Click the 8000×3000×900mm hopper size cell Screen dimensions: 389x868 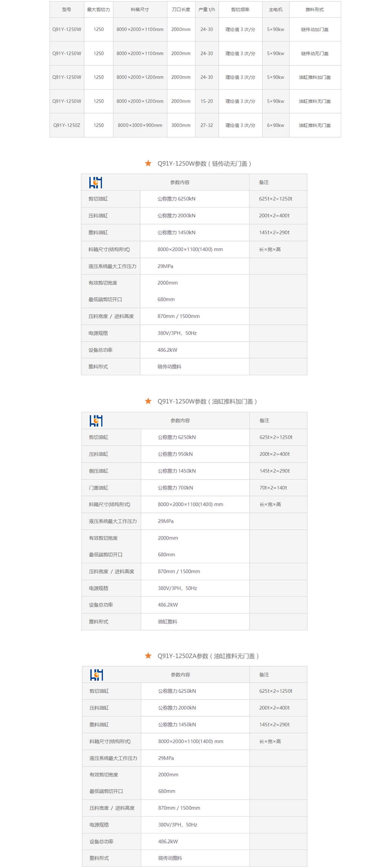tap(140, 125)
